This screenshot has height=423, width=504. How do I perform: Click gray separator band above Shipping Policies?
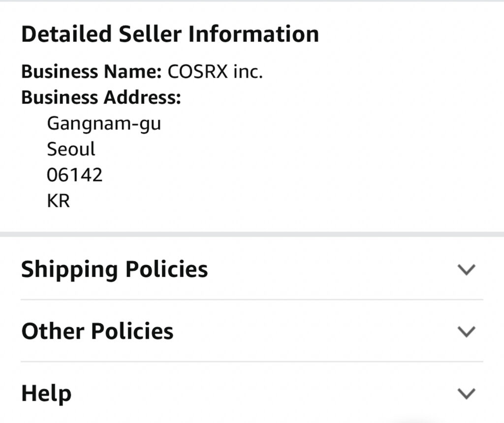tap(252, 234)
